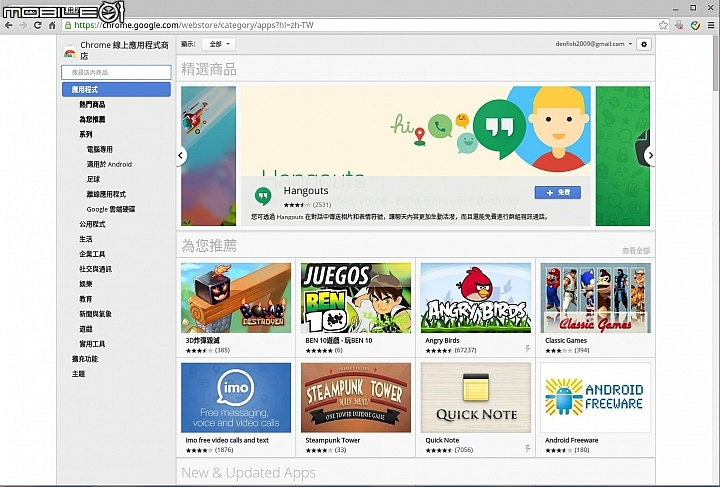720x487 pixels.
Task: Click the green HTTPS padlock icon
Action: pyautogui.click(x=68, y=25)
